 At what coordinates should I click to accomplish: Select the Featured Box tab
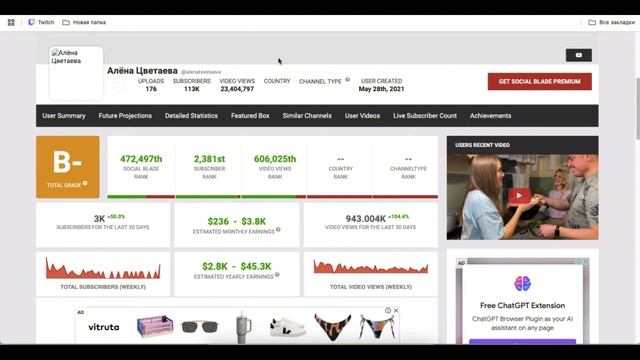250,116
